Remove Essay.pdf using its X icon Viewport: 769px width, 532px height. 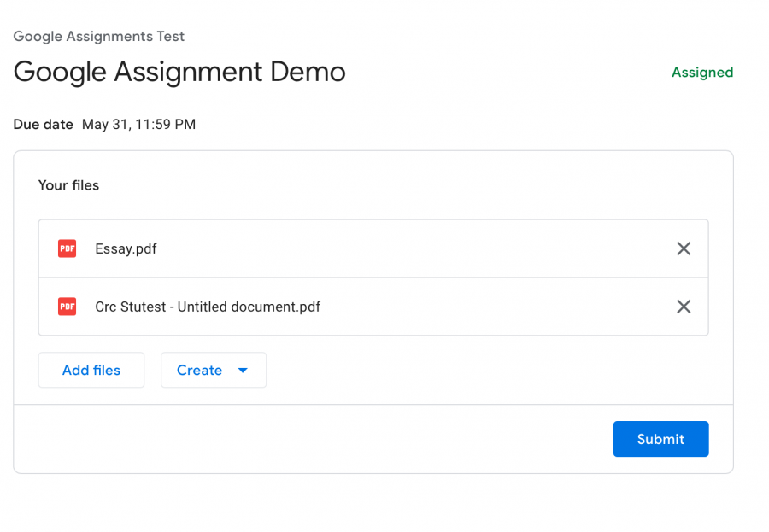(x=684, y=248)
